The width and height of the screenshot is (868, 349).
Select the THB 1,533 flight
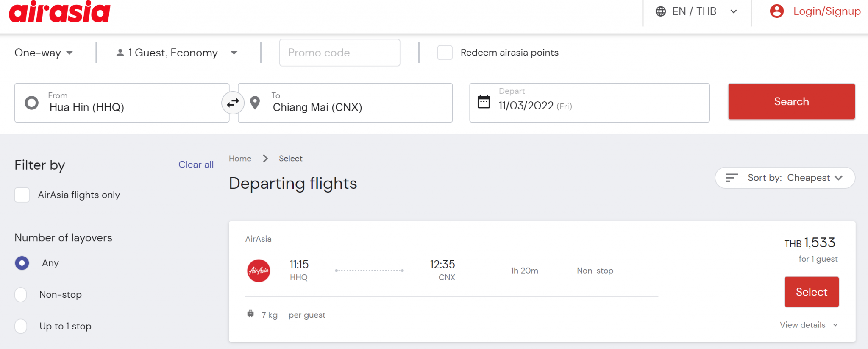(811, 292)
